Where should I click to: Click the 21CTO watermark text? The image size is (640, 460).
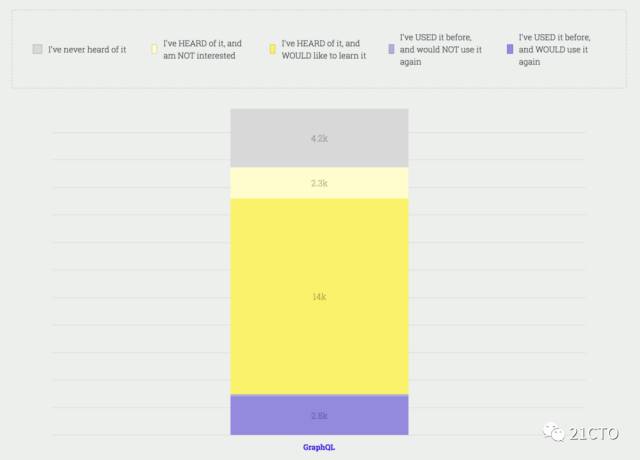pyautogui.click(x=594, y=433)
